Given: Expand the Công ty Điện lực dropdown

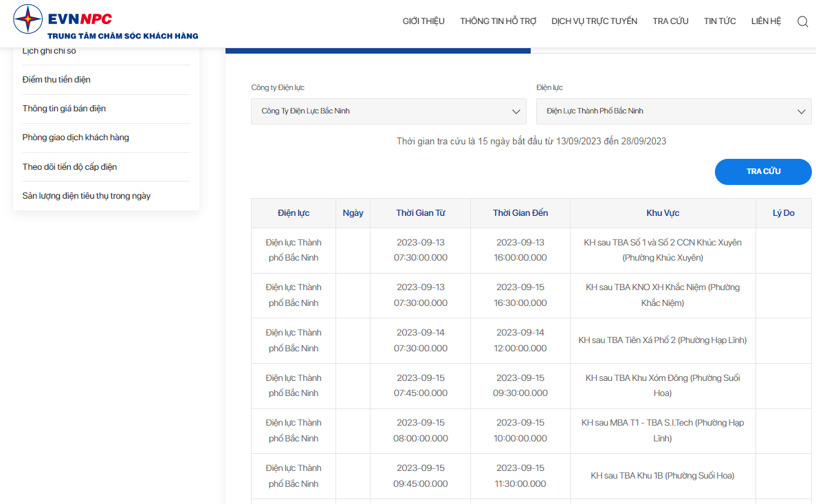Looking at the screenshot, I should coord(388,111).
